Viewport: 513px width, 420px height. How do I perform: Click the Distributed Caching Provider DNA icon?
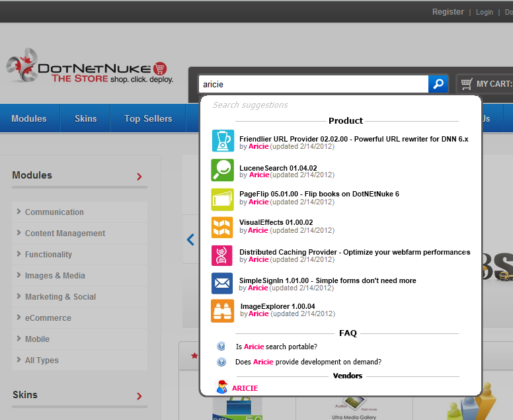coord(222,256)
